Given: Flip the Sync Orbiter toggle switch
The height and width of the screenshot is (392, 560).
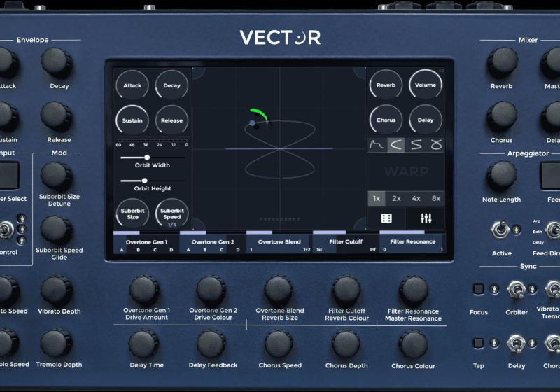Looking at the screenshot, I should point(516,289).
